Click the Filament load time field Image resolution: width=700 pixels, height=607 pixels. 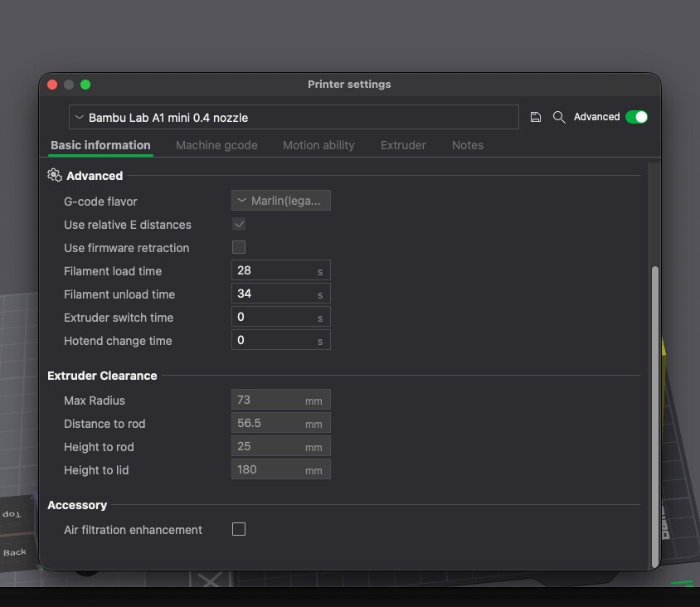(281, 270)
